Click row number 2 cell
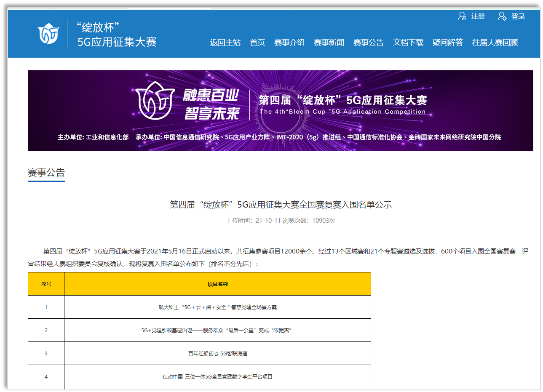 pyautogui.click(x=46, y=330)
